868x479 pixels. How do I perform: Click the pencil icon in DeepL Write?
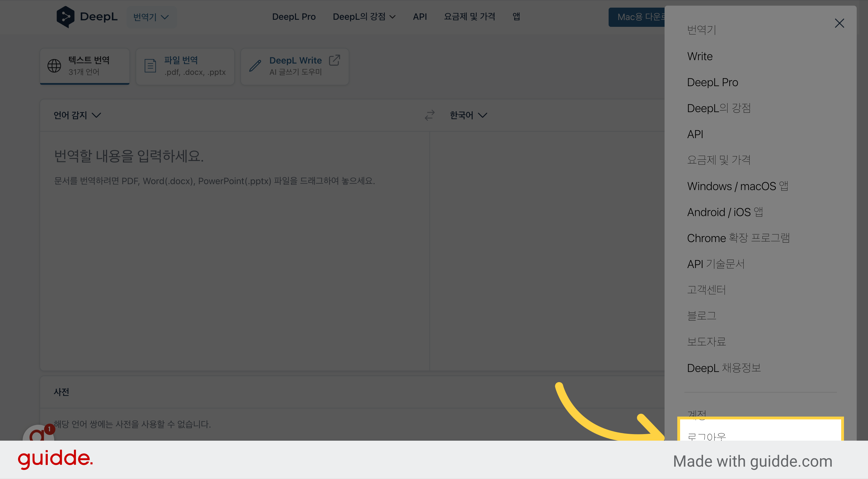pyautogui.click(x=255, y=66)
